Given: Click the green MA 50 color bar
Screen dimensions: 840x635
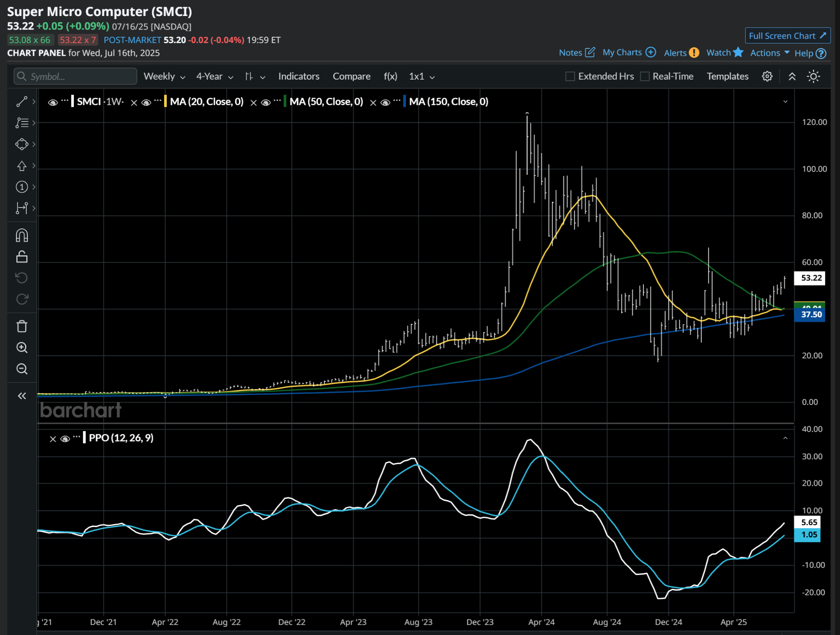Looking at the screenshot, I should (285, 101).
